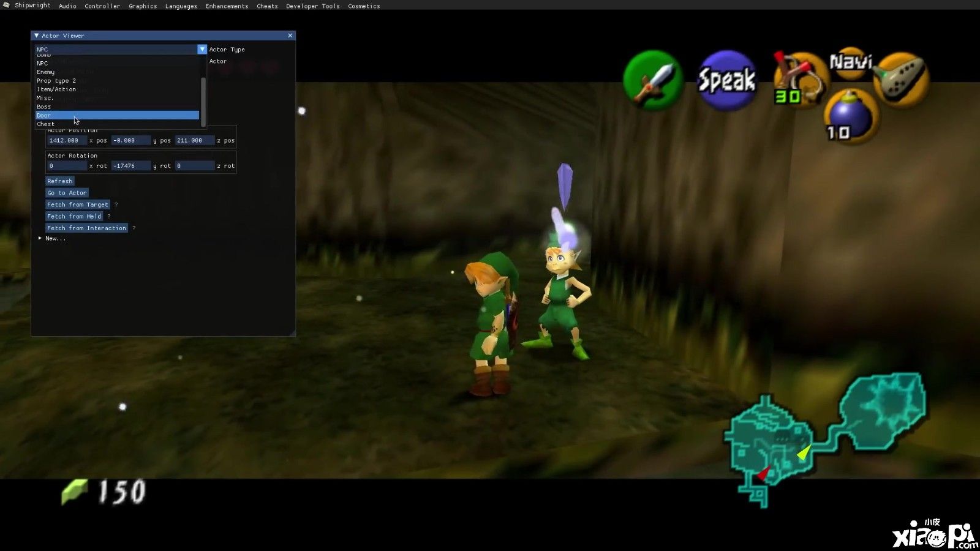This screenshot has height=551, width=980.
Task: Click the y rot field showing -17476
Action: tap(130, 166)
